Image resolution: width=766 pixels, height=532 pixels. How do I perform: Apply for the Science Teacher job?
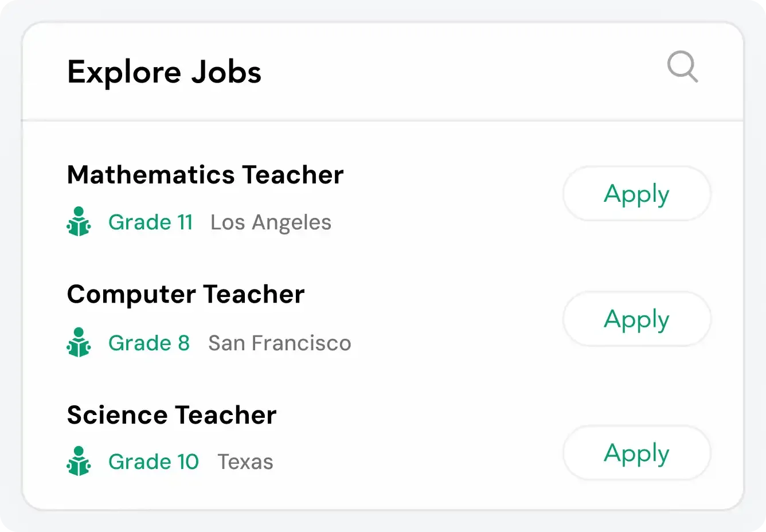coord(636,453)
